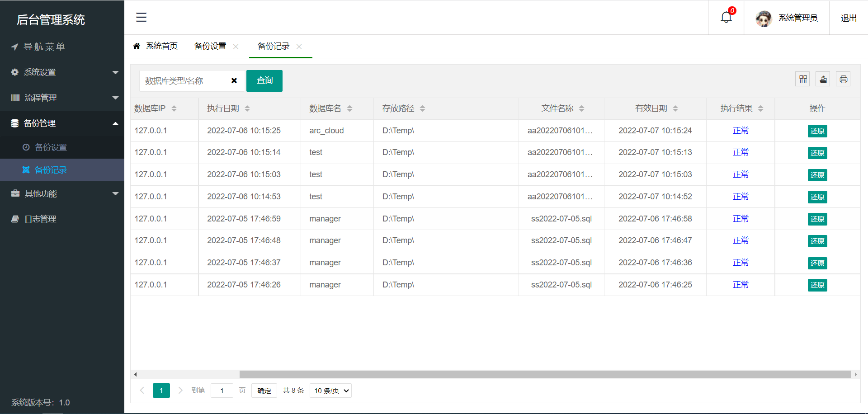Switch to the 系统首页 tab
The width and height of the screenshot is (868, 414).
[161, 46]
